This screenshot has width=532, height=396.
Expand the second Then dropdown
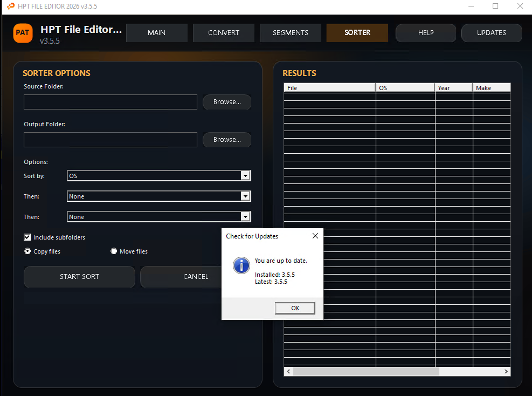[x=245, y=217]
